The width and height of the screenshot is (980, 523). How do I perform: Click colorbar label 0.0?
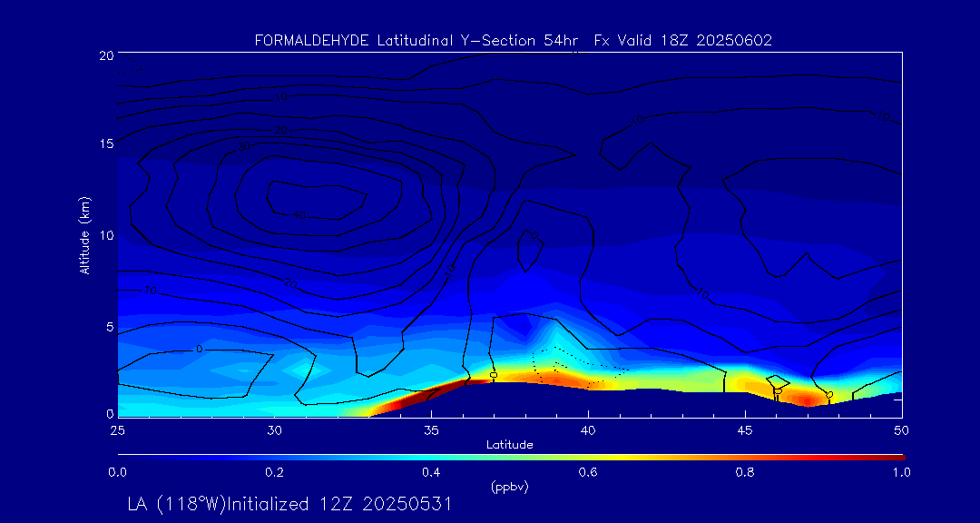click(x=117, y=472)
